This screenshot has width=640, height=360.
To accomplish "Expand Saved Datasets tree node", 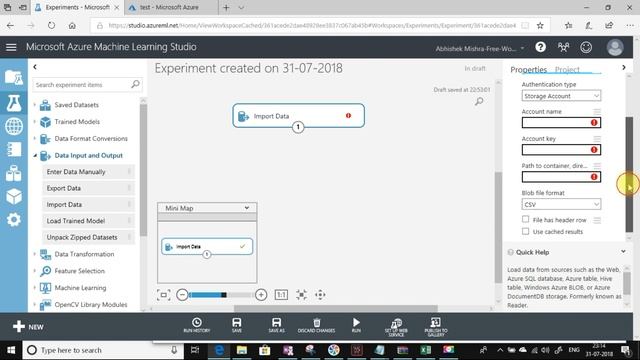I will click(35, 105).
